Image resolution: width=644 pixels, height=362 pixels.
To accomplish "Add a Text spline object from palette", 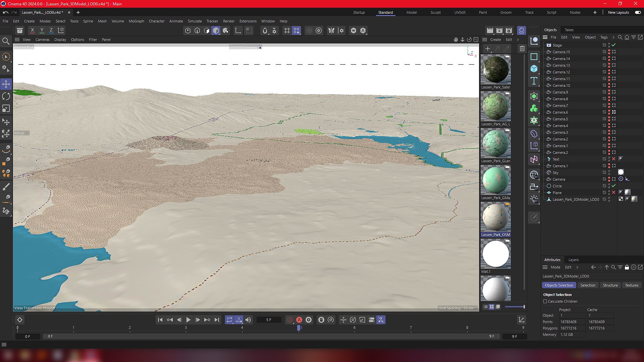I will click(x=534, y=81).
